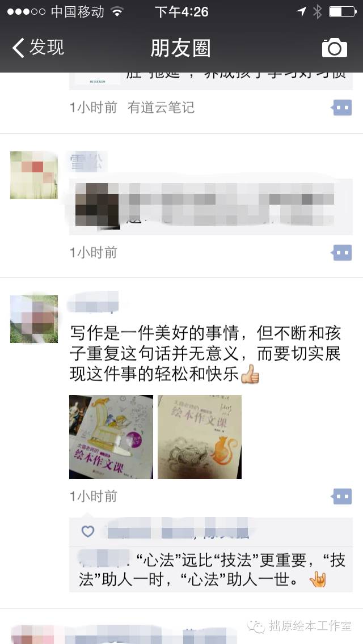Tap the heart like icon
Image resolution: width=363 pixels, height=644 pixels.
click(x=87, y=531)
